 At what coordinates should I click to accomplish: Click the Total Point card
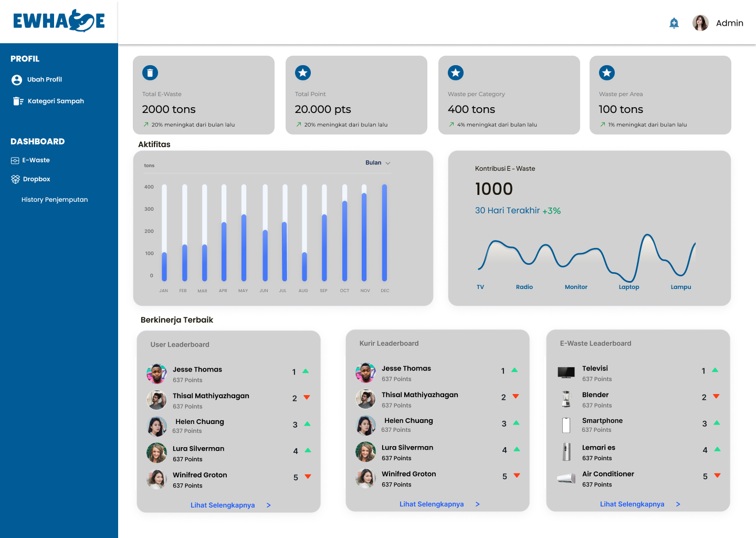click(356, 95)
